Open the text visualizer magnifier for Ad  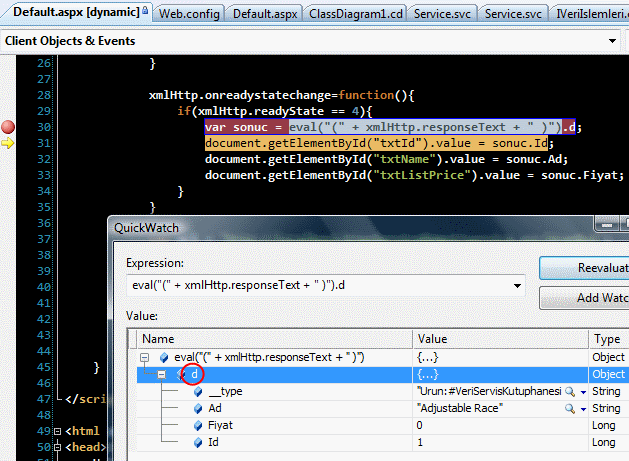coord(569,409)
